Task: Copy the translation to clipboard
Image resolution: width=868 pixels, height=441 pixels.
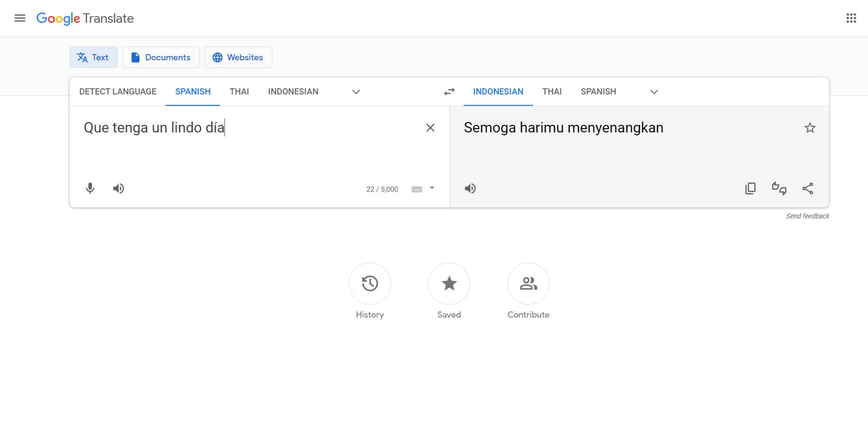Action: (750, 188)
